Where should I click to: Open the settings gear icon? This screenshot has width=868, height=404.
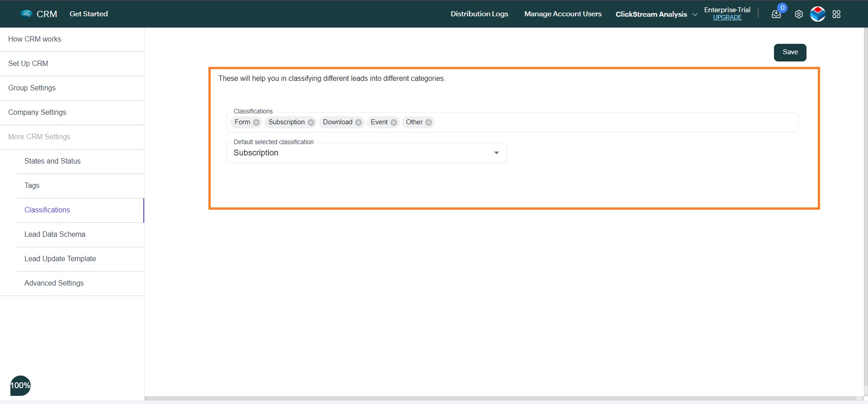[799, 14]
